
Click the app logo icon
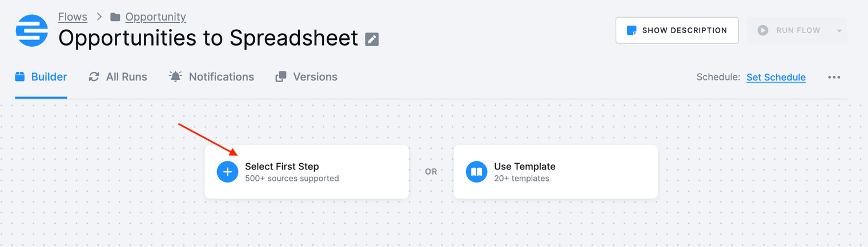[x=32, y=30]
